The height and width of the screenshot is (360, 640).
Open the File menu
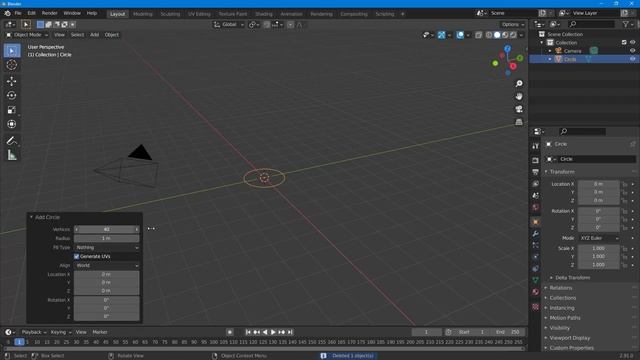18,13
